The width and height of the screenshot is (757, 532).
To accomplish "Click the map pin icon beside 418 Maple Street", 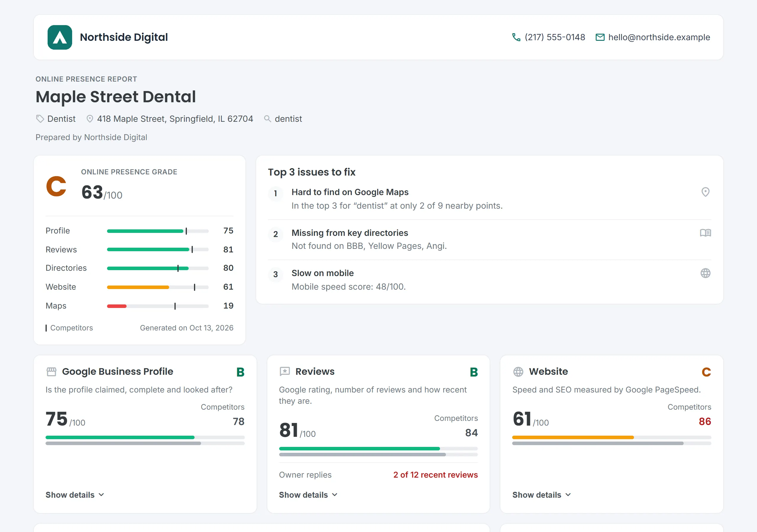I will 90,119.
